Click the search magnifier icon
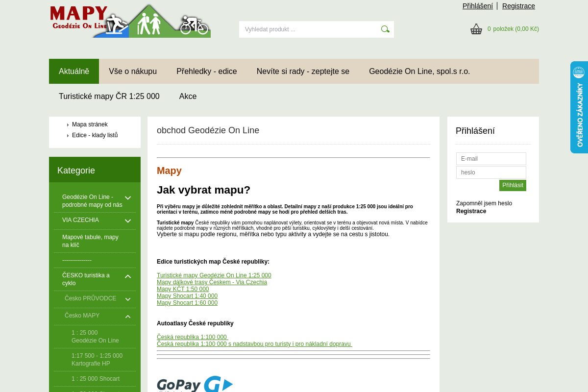Image resolution: width=588 pixels, height=392 pixels. (385, 29)
